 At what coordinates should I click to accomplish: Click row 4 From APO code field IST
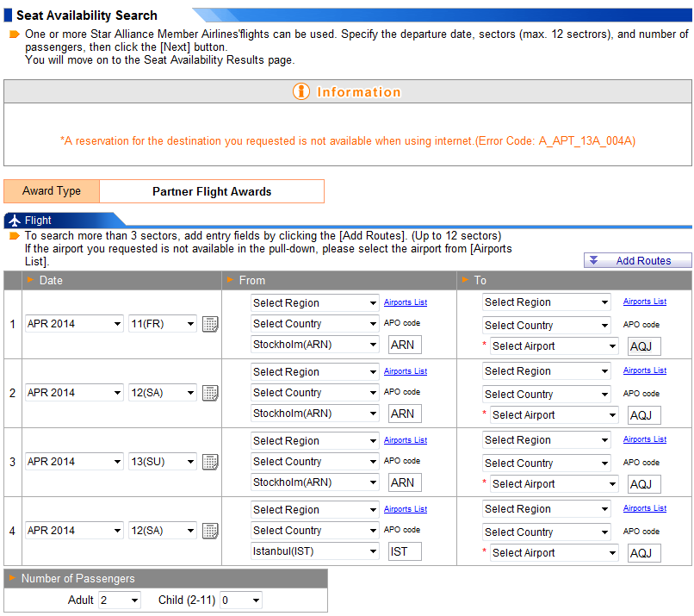click(x=405, y=551)
